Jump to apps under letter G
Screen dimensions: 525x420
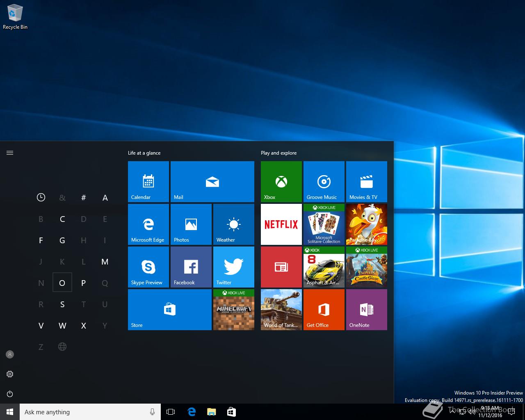(62, 240)
